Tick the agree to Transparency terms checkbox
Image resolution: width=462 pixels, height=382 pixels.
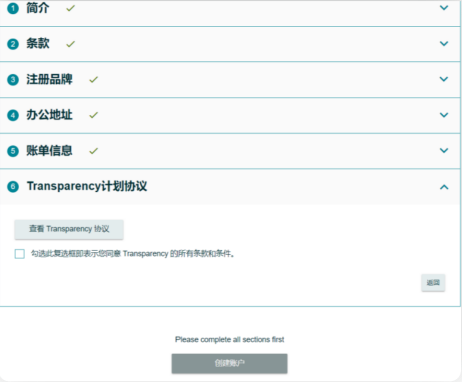[20, 254]
